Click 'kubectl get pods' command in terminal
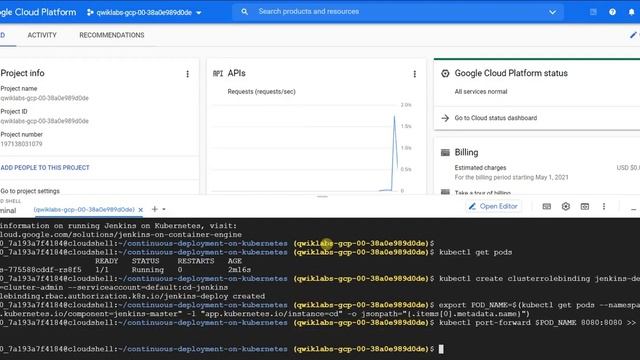640x360 pixels. [x=476, y=252]
